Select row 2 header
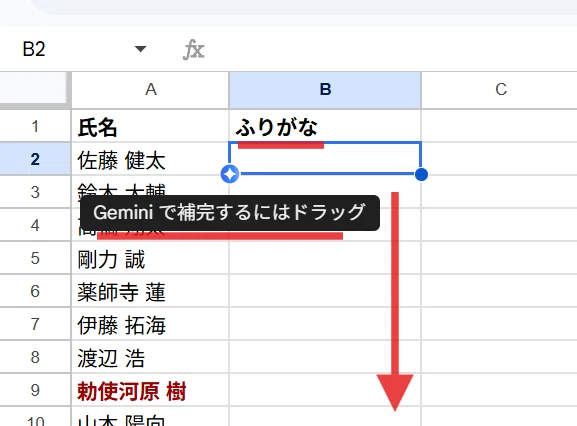The height and width of the screenshot is (426, 577). [35, 159]
